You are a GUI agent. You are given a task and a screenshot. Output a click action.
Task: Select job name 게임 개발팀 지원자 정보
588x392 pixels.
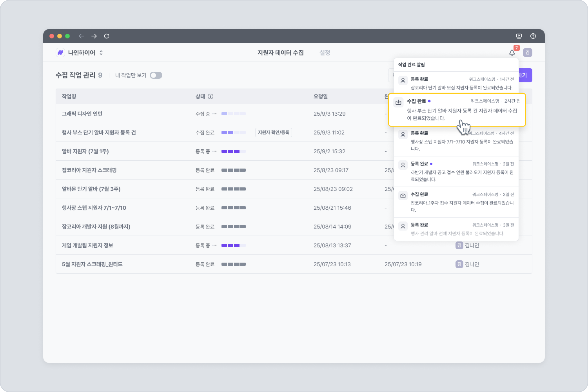(x=87, y=245)
